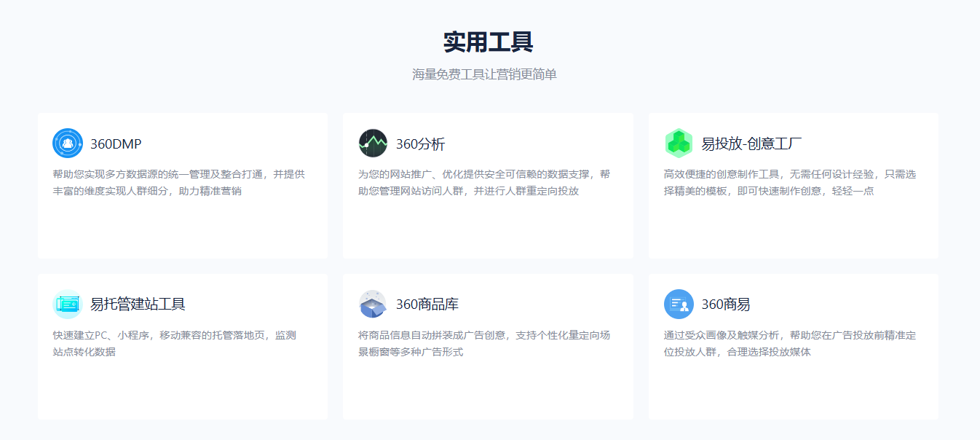
Task: Open the 360分析 title link
Action: [x=420, y=144]
